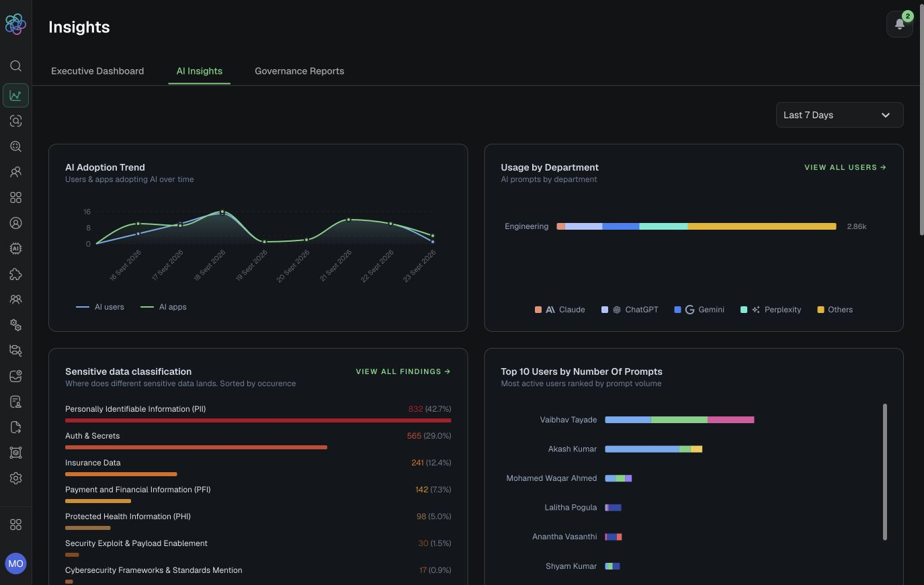Click the Others yellow legend swatch
This screenshot has width=924, height=585.
coord(821,310)
